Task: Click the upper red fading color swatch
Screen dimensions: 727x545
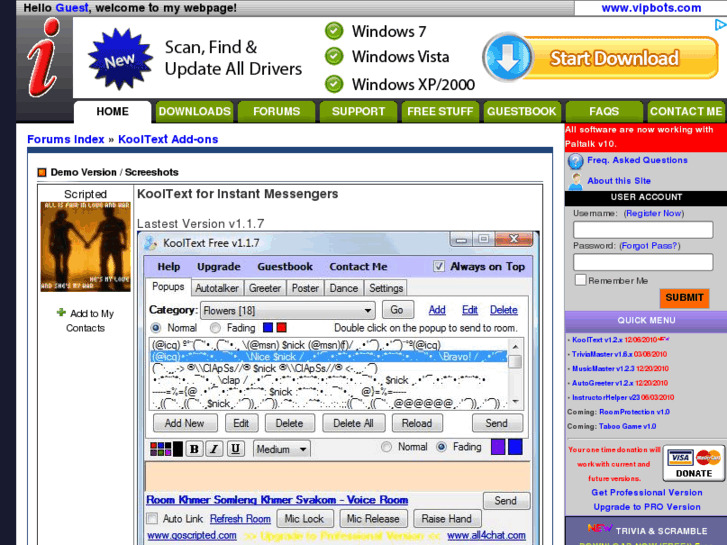Action: point(281,327)
